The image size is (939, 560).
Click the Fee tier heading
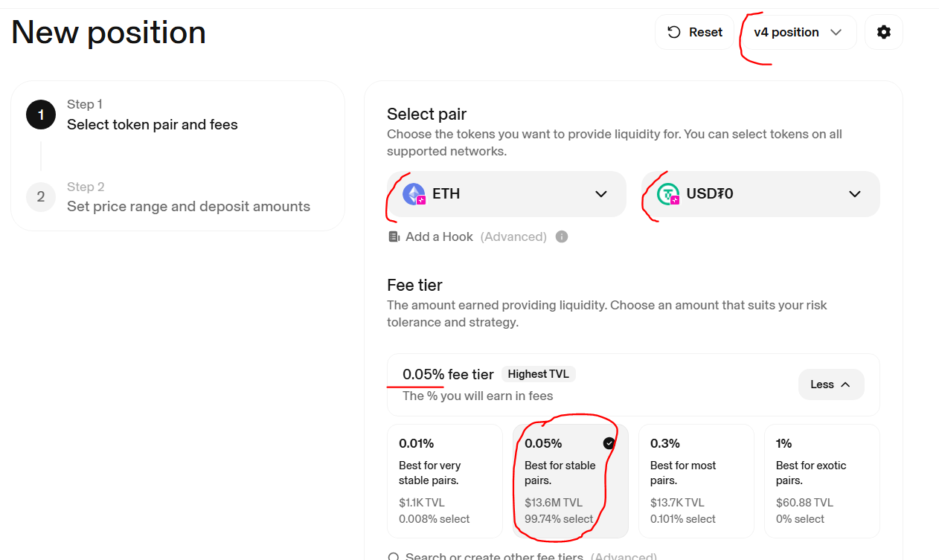point(414,285)
